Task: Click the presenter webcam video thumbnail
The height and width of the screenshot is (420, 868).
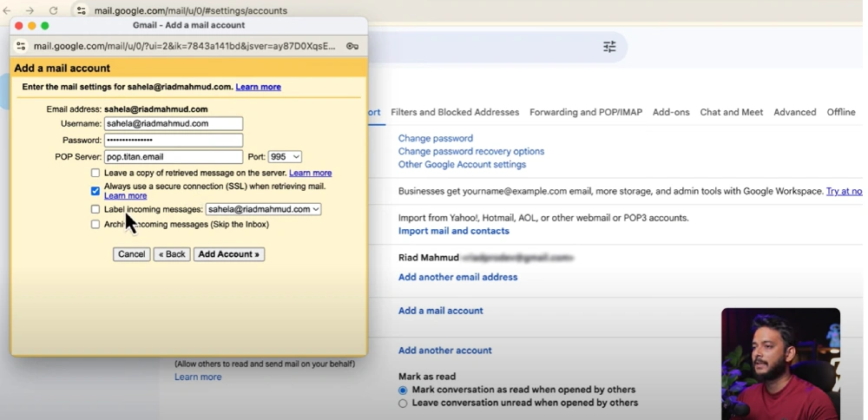Action: coord(780,364)
